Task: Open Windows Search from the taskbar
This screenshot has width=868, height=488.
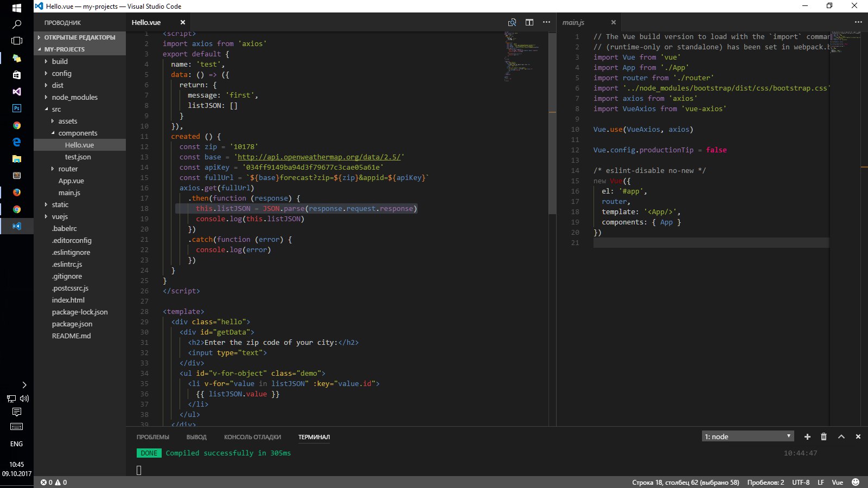Action: pyautogui.click(x=17, y=24)
